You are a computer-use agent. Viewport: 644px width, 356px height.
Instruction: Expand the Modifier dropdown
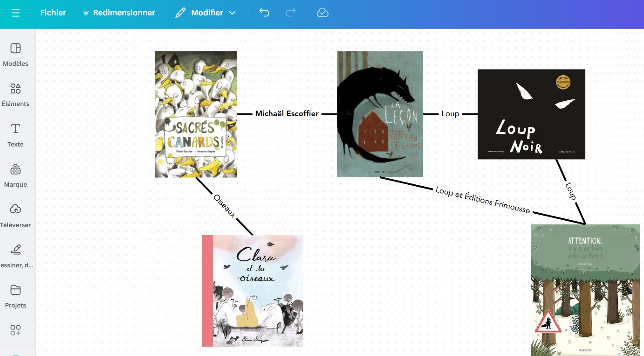206,13
